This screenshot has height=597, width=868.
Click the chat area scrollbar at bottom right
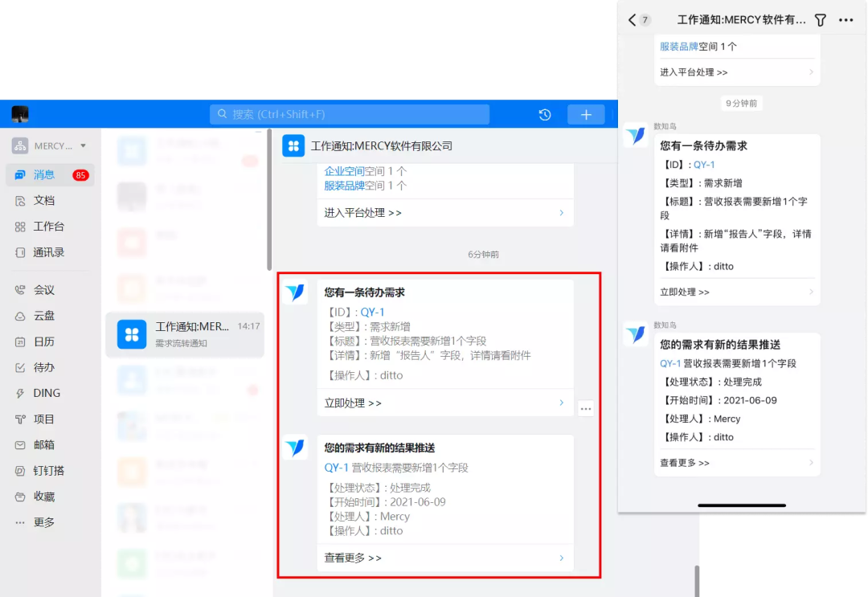click(x=697, y=581)
